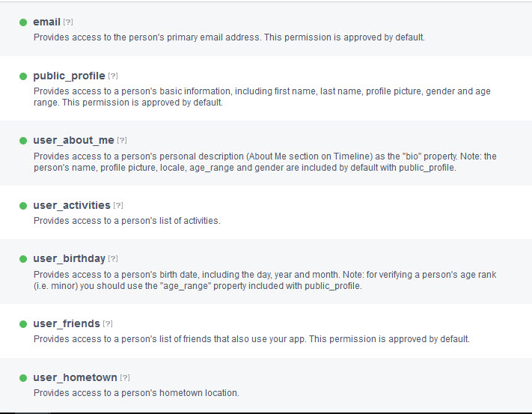Toggle the green dot next to public_profile

pyautogui.click(x=23, y=76)
